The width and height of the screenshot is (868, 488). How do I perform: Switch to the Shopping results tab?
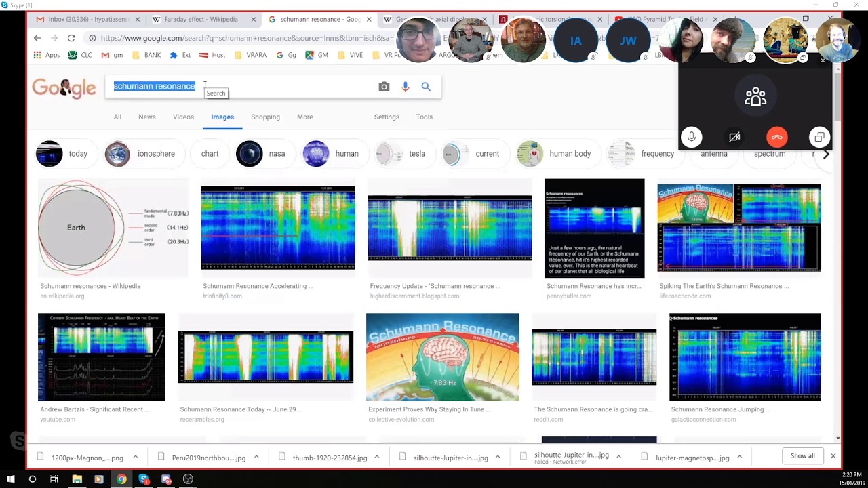pos(265,117)
